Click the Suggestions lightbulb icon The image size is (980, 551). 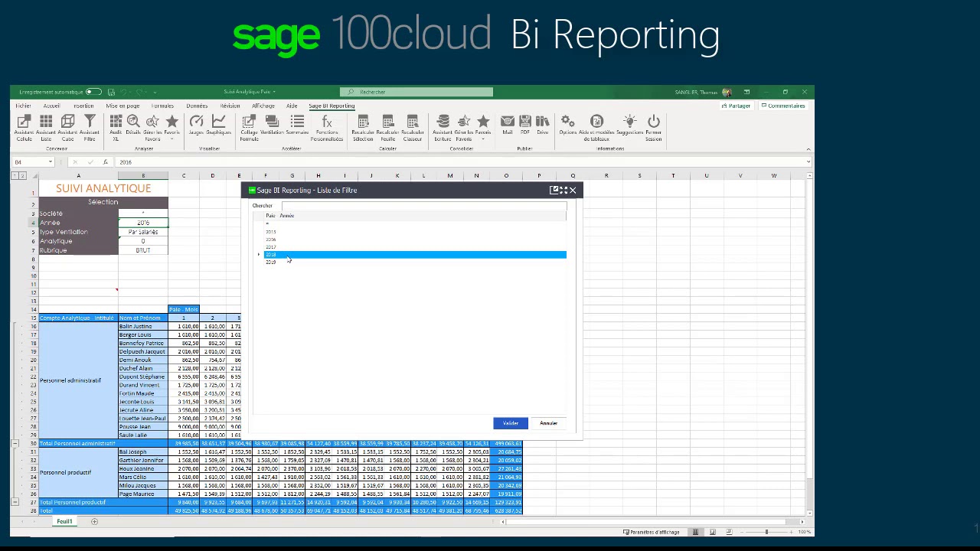tap(629, 125)
